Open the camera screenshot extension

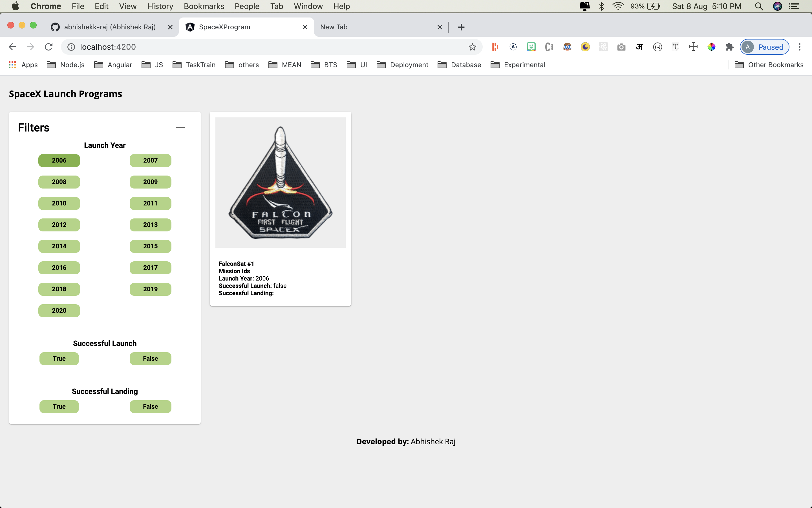[621, 47]
